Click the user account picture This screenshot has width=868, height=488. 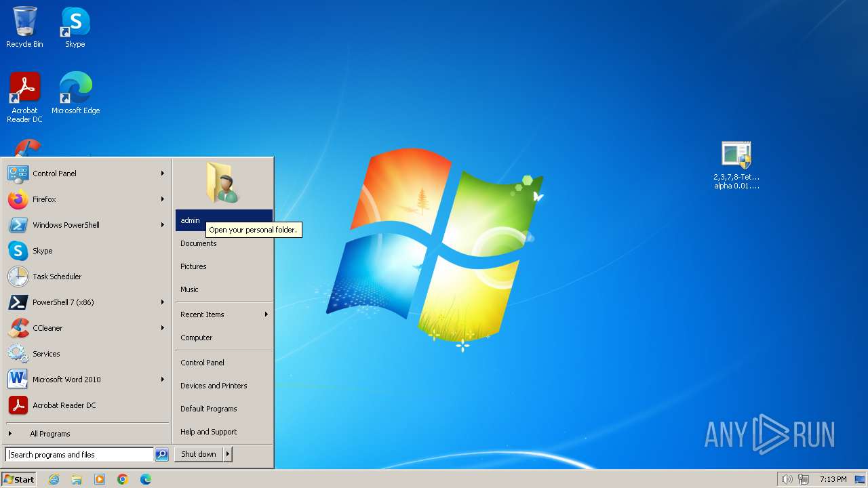223,182
